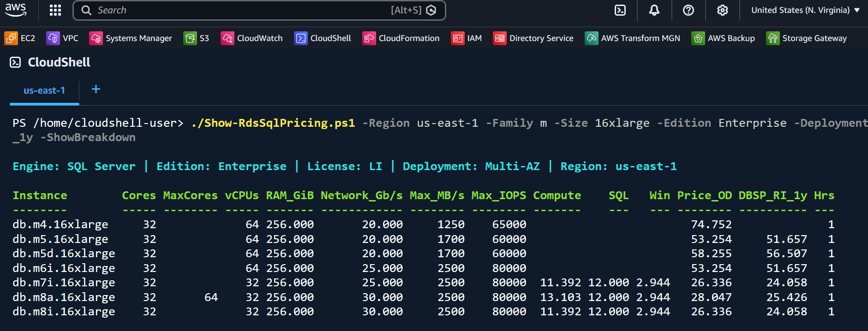The width and height of the screenshot is (868, 331).
Task: Click the db.m8a.16xlarge row name
Action: click(x=64, y=297)
